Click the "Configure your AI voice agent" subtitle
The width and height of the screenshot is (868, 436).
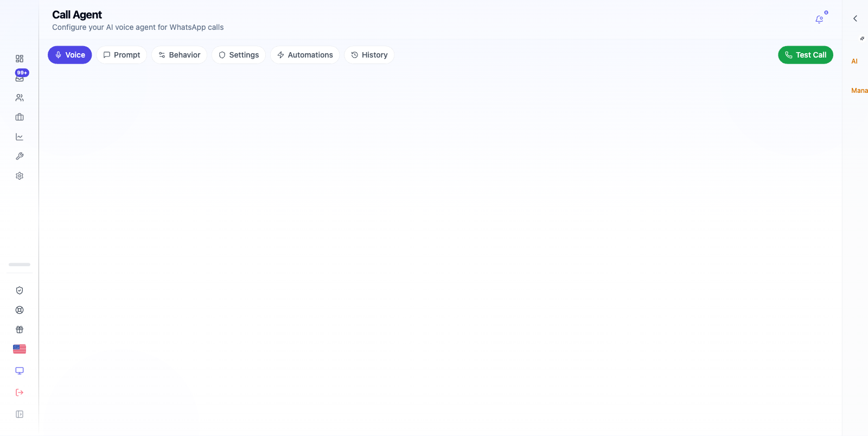(138, 27)
